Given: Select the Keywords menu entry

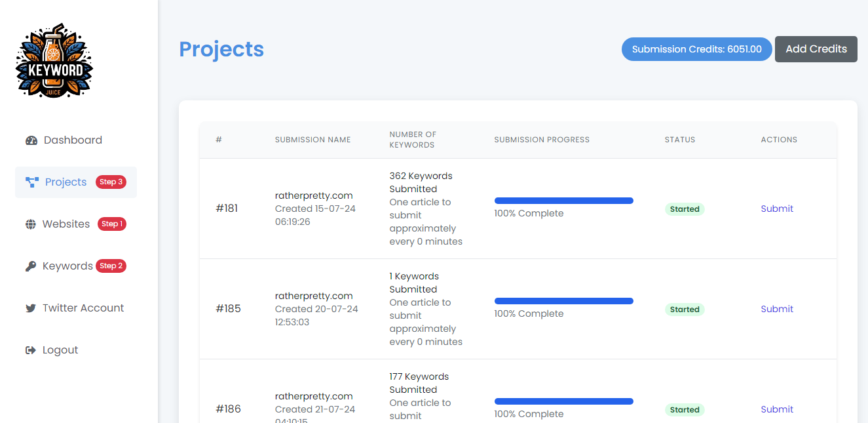Looking at the screenshot, I should [x=67, y=266].
